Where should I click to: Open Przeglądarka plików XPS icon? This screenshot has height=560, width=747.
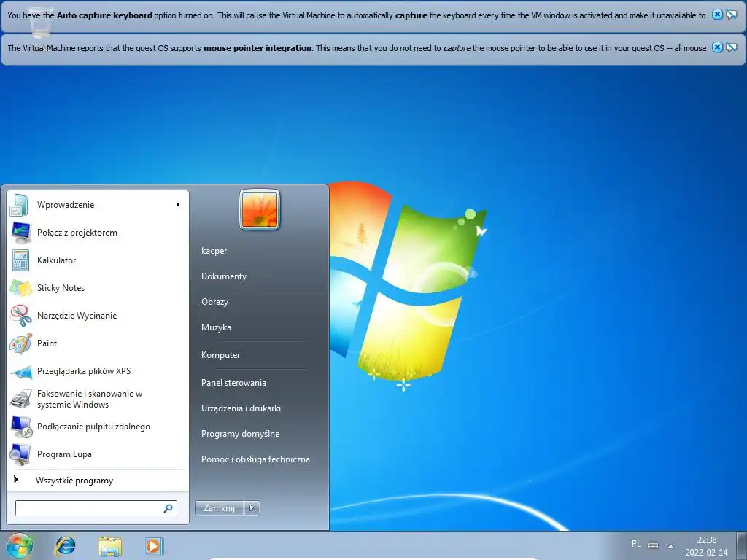click(x=21, y=371)
